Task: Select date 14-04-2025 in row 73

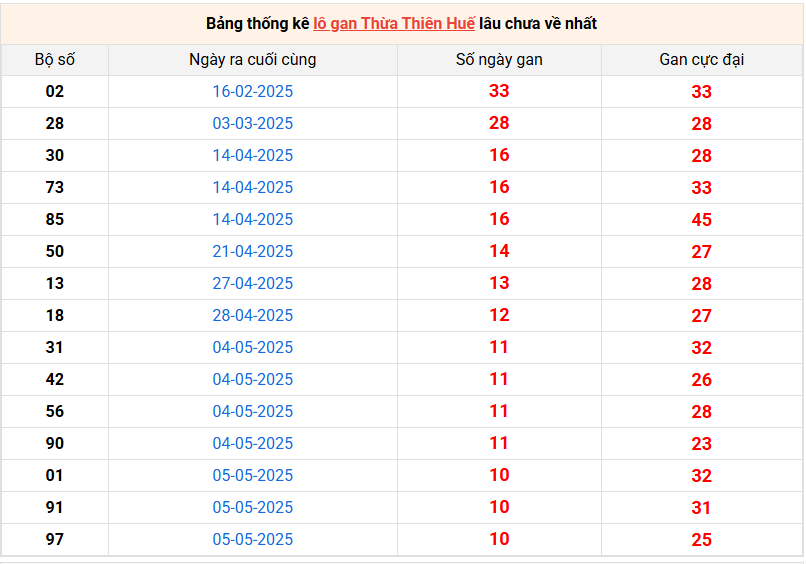Action: coord(252,187)
